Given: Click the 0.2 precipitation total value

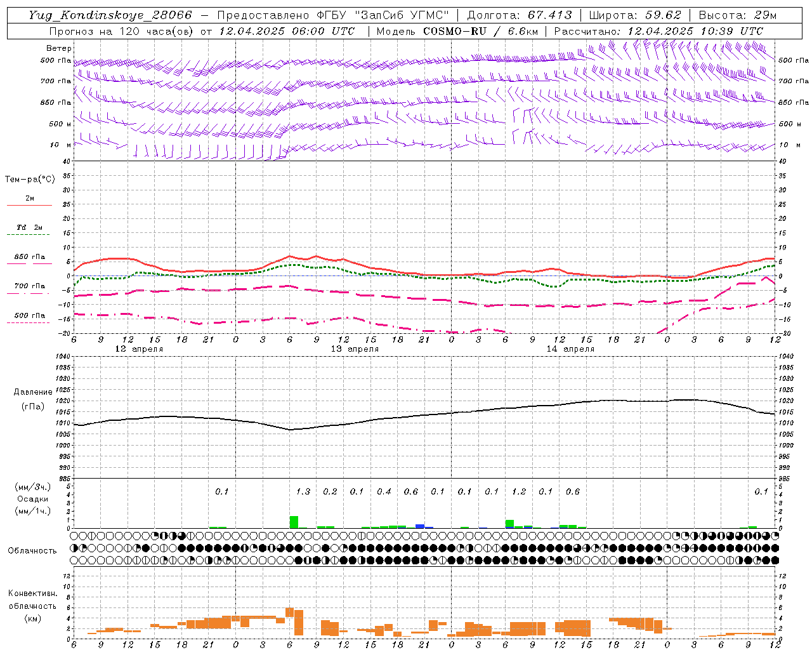Looking at the screenshot, I should 330,492.
